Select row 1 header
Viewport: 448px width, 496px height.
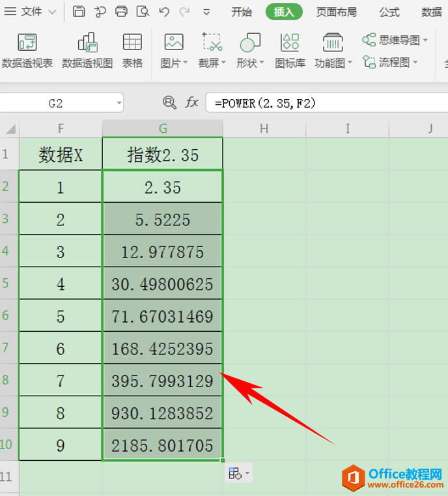point(9,154)
